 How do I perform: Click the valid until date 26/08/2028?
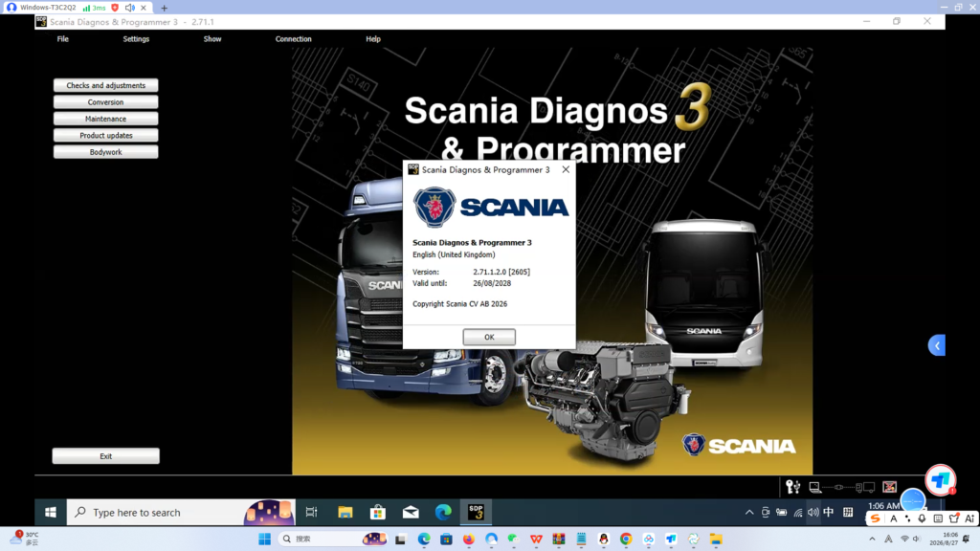(x=492, y=283)
